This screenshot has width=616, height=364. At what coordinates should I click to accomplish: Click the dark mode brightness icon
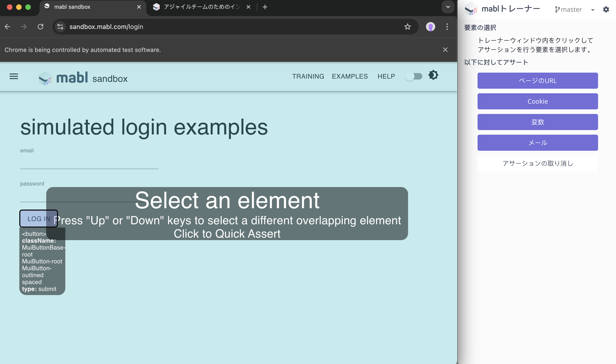point(433,75)
